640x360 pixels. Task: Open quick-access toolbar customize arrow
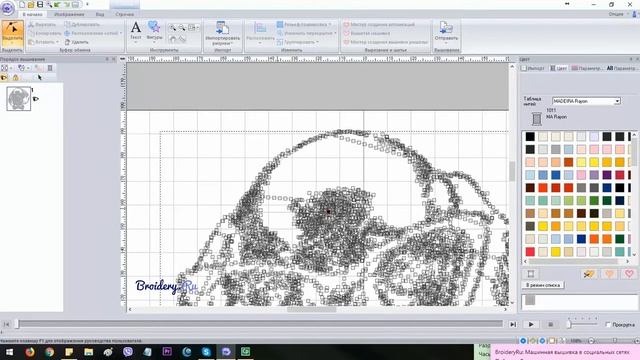[87, 4]
